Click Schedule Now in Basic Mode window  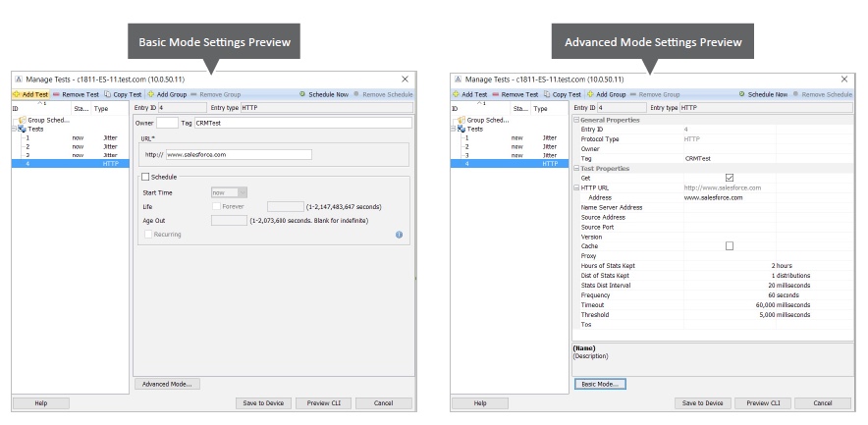pyautogui.click(x=323, y=94)
